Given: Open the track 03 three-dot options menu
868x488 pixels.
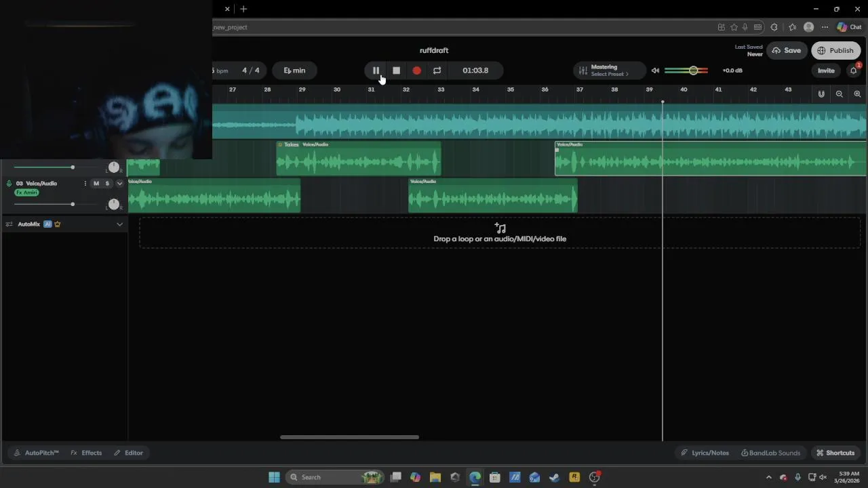Looking at the screenshot, I should pos(85,184).
